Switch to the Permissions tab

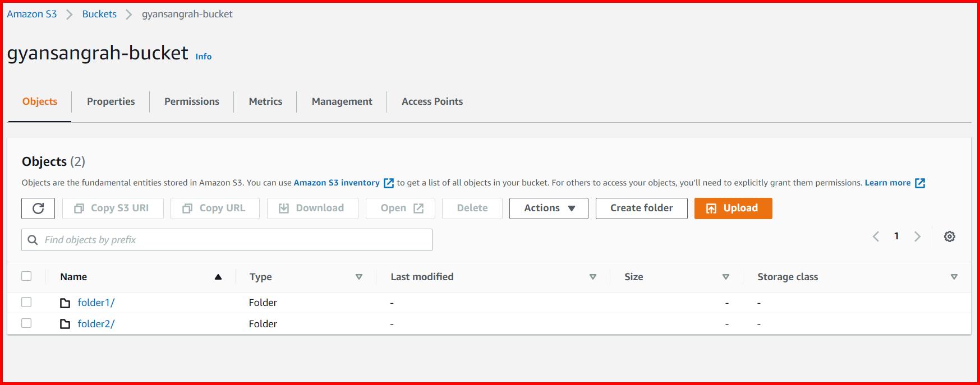tap(192, 101)
